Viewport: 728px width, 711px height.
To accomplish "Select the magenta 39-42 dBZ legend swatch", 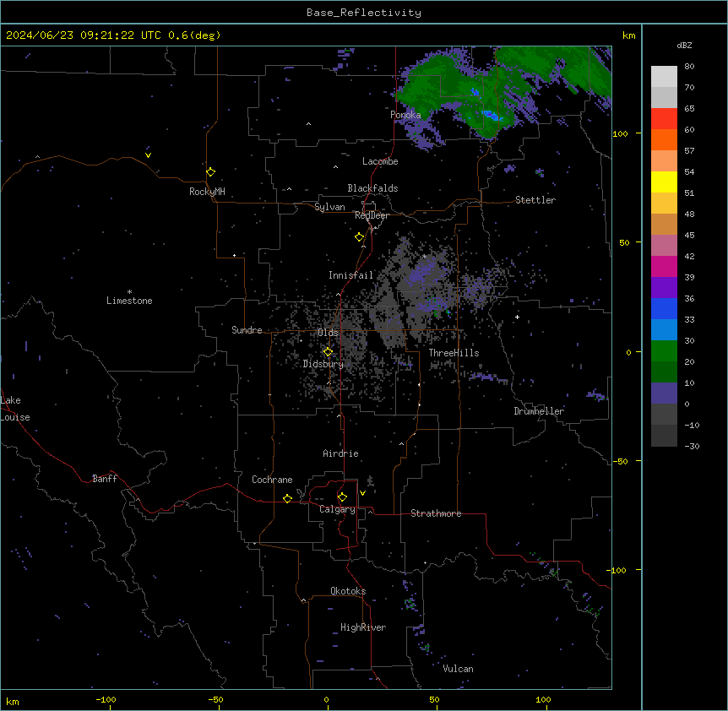I will 664,266.
